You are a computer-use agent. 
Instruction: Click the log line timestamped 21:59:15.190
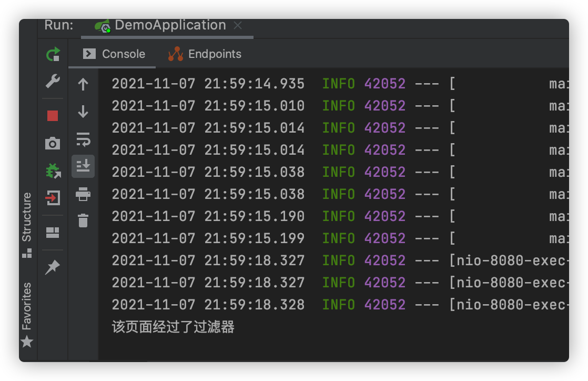[x=340, y=216]
